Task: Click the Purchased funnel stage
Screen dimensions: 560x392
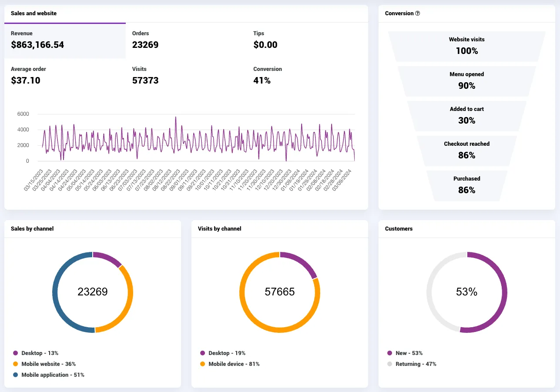Action: click(x=467, y=185)
